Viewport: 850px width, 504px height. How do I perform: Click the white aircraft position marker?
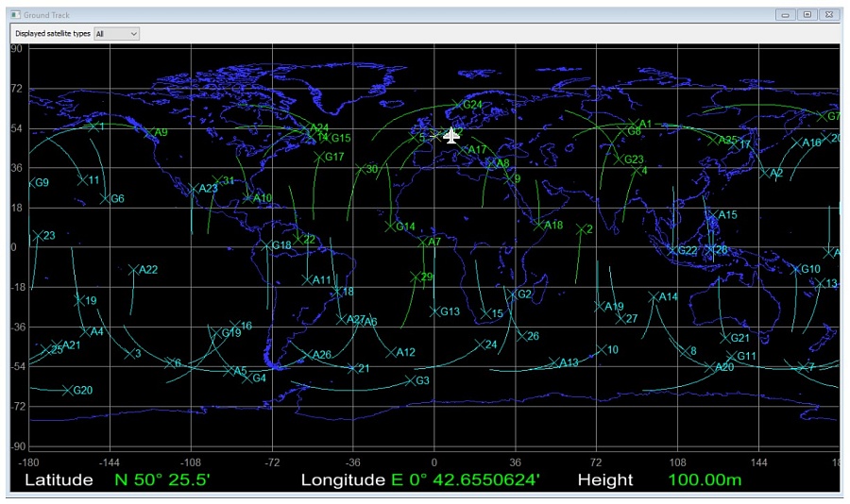[x=451, y=136]
